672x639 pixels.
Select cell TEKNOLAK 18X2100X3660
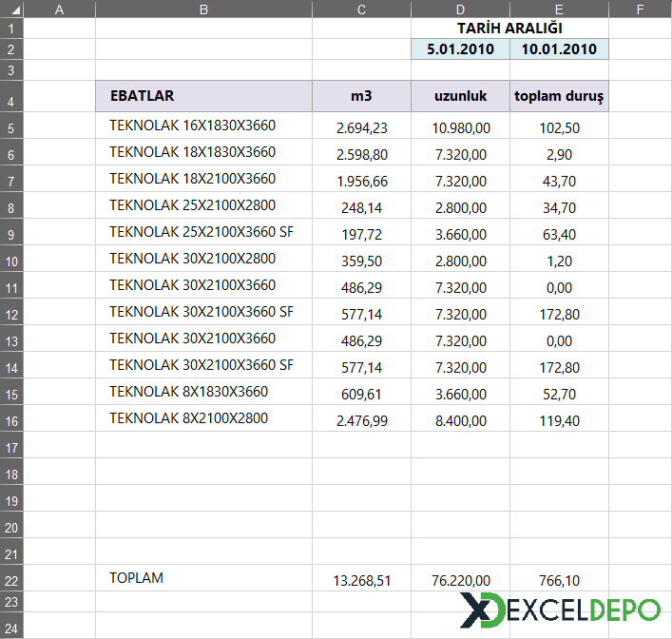coord(203,179)
